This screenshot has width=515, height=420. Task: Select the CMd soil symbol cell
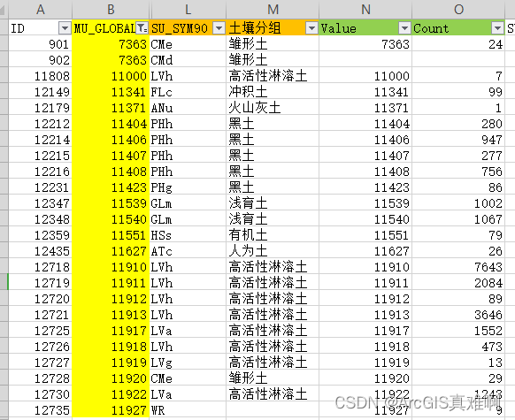188,60
